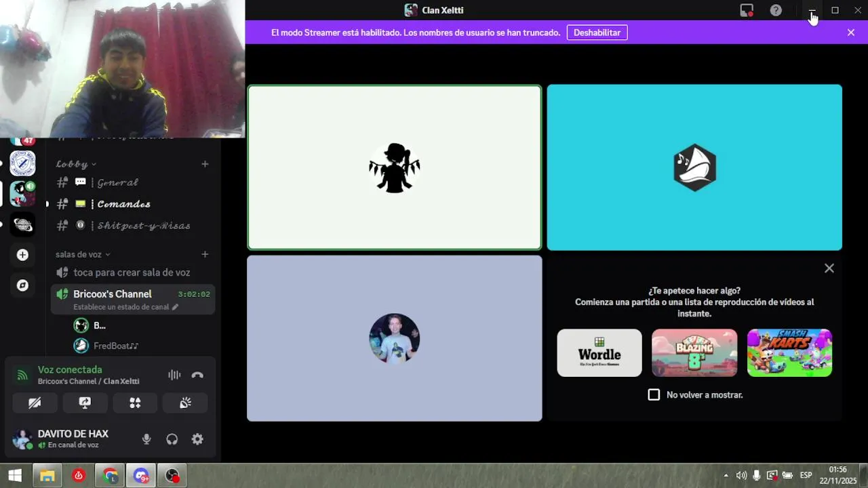Open the soundboard icon
The height and width of the screenshot is (488, 868).
pos(185,403)
